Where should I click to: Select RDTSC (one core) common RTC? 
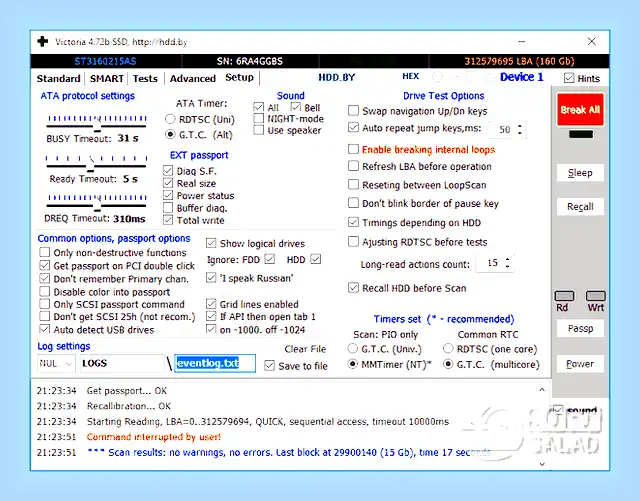448,349
